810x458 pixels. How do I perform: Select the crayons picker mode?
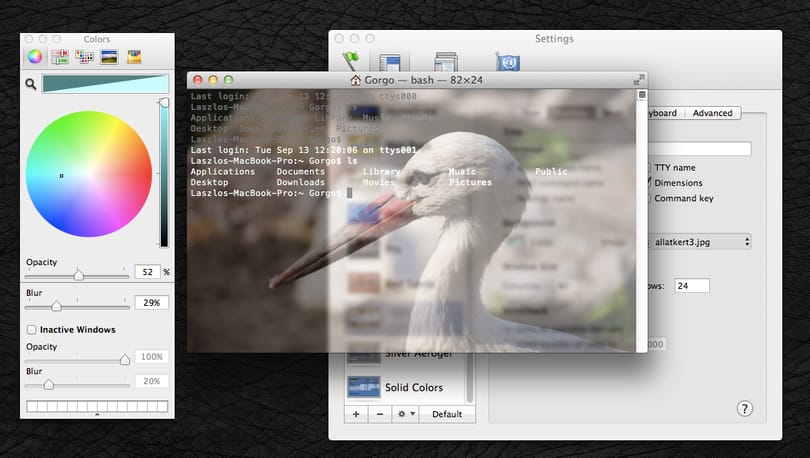(134, 57)
